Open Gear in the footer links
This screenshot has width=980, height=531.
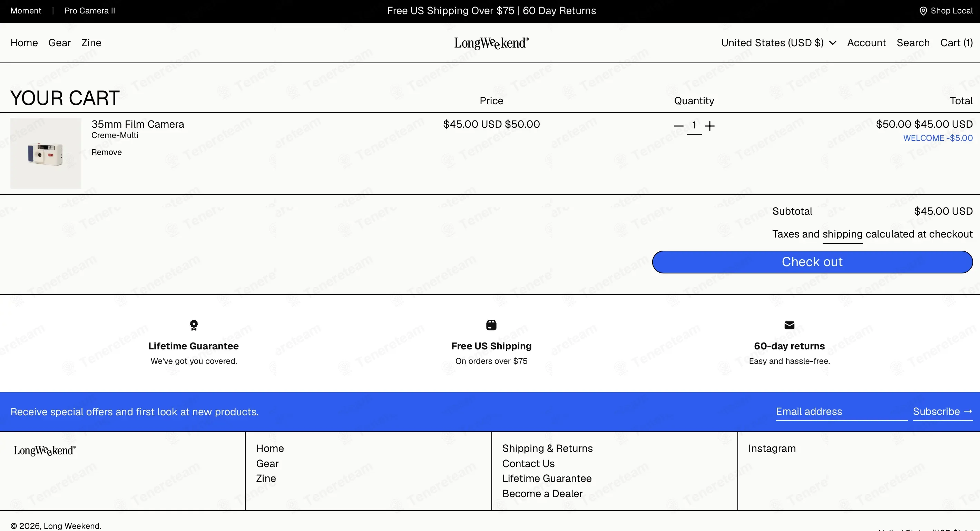click(267, 464)
